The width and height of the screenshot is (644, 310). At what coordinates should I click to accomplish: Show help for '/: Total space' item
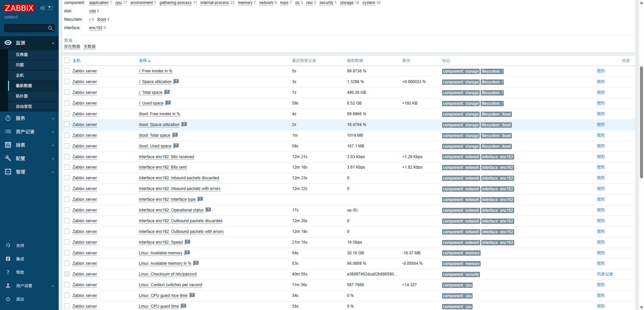(x=167, y=92)
